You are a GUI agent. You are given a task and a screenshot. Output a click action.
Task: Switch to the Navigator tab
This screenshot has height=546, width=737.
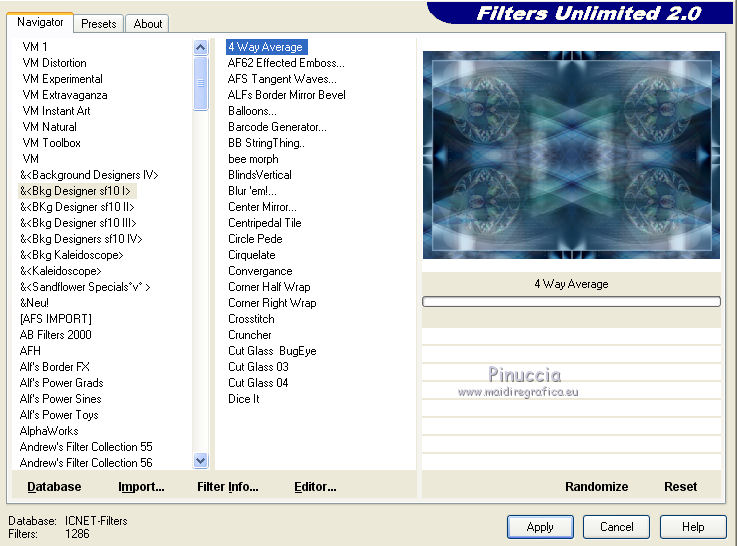point(40,22)
